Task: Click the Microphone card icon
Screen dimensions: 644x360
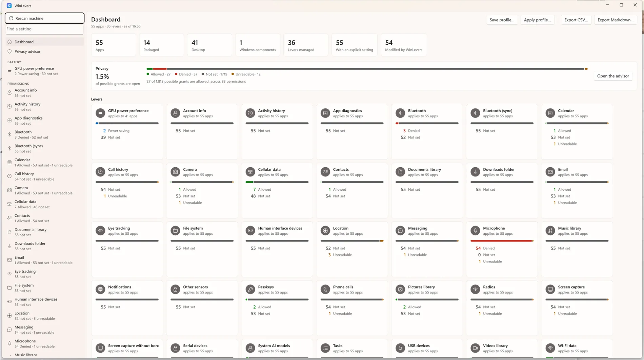Action: pos(475,231)
